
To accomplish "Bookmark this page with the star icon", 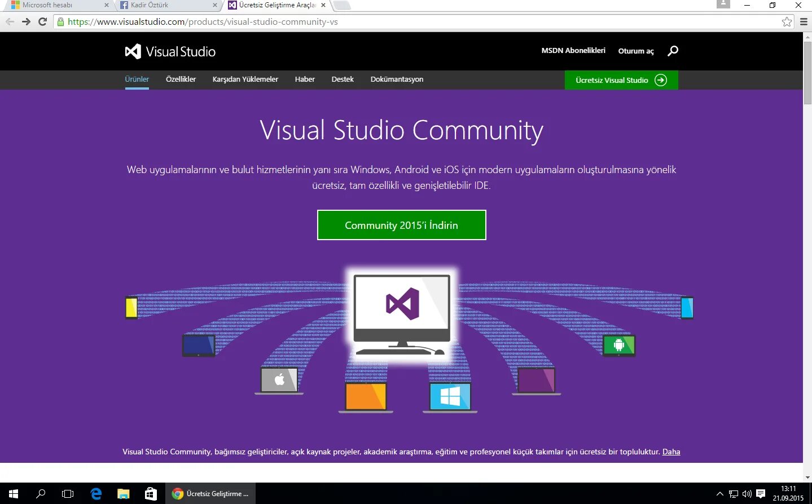I will tap(787, 21).
